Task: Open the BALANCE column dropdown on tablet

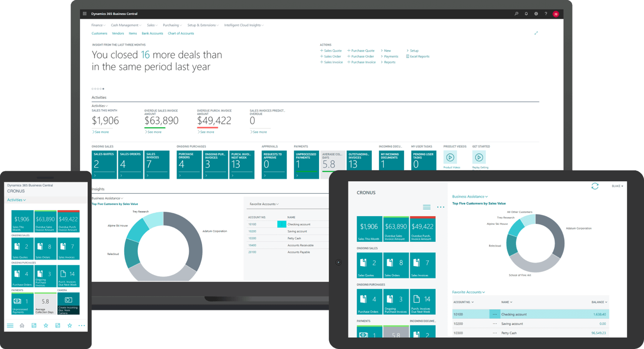Action: pyautogui.click(x=599, y=302)
